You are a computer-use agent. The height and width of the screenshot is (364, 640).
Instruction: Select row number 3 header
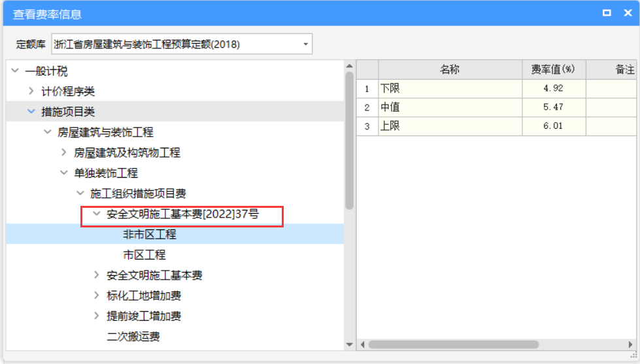[367, 126]
